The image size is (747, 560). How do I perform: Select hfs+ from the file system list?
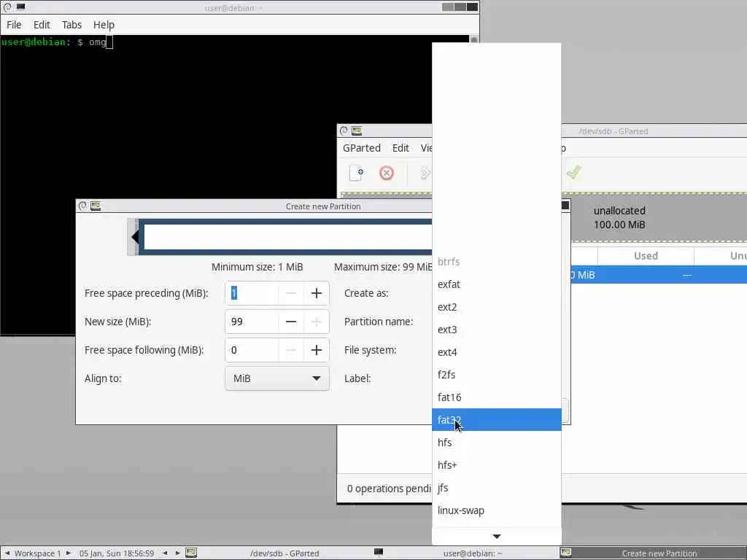496,465
